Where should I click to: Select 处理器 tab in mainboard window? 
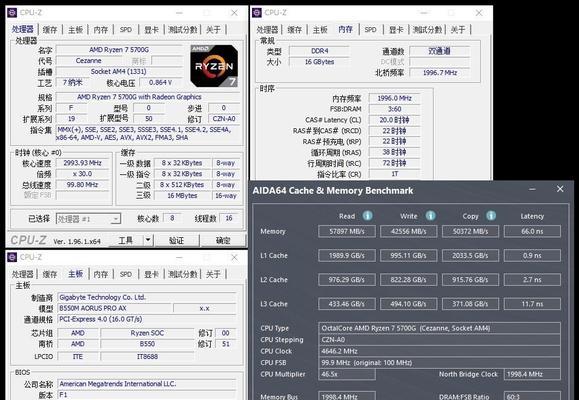coord(23,274)
